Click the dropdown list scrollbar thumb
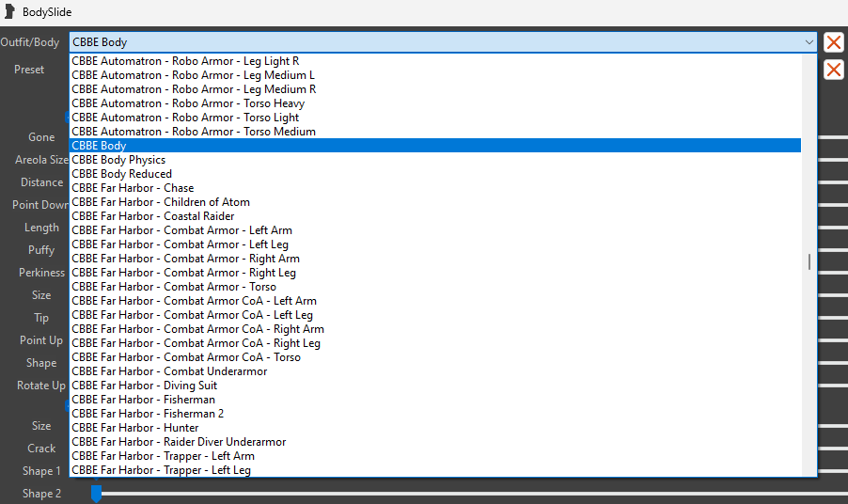The width and height of the screenshot is (848, 504). point(809,261)
